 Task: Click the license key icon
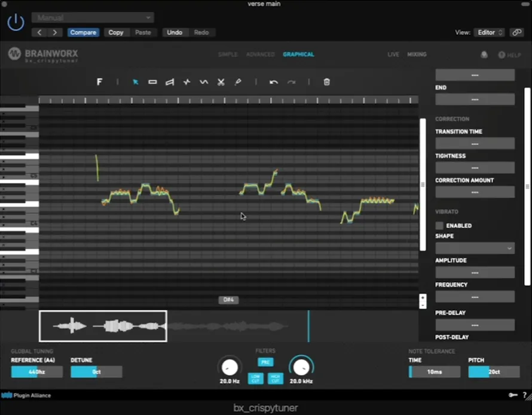click(x=513, y=395)
